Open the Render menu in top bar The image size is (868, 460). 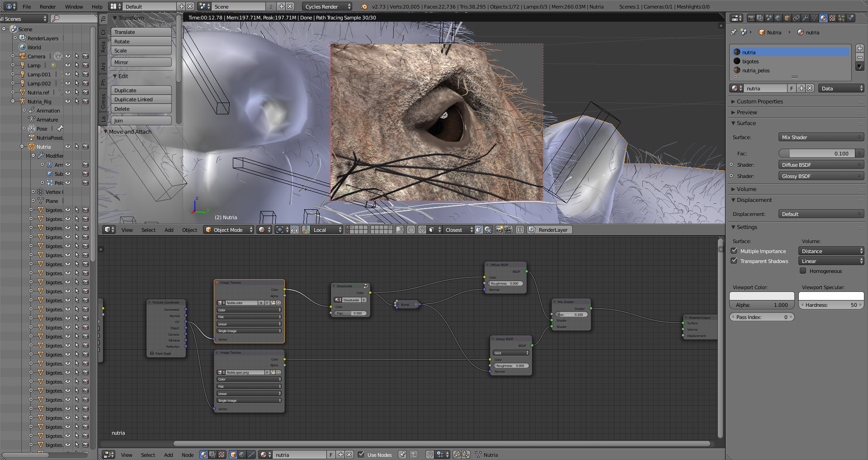click(x=47, y=6)
